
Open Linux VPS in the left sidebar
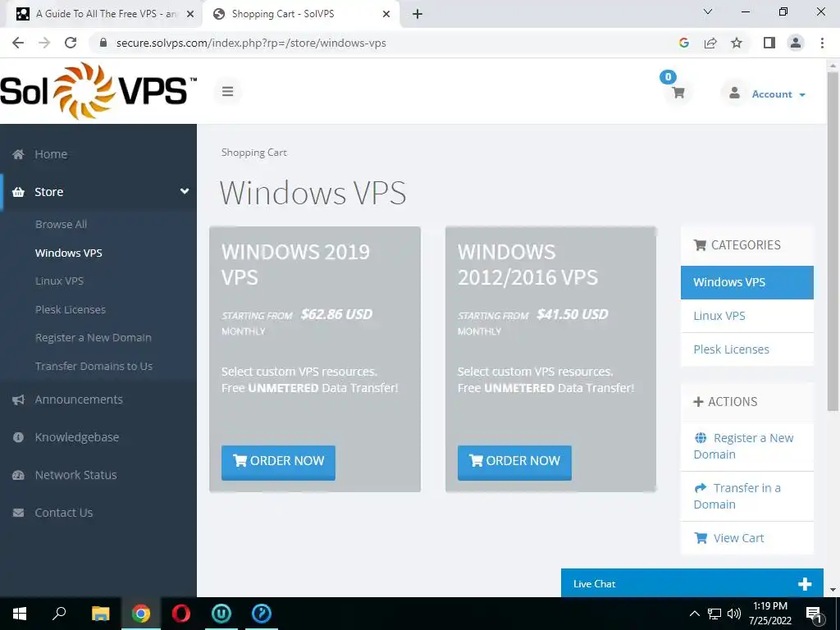pyautogui.click(x=59, y=281)
